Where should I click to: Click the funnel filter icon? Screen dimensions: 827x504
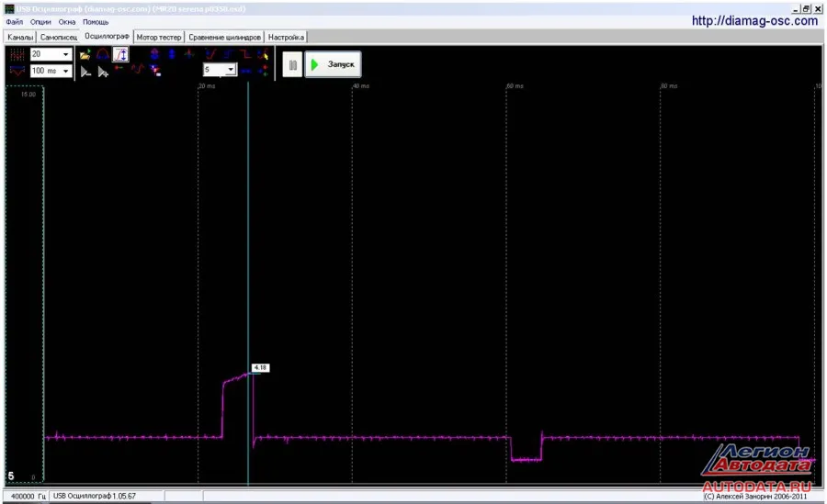[155, 70]
